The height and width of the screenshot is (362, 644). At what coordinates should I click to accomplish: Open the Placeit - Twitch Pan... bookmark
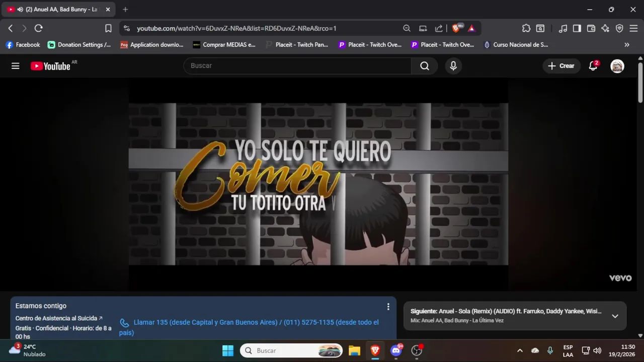tap(297, 45)
